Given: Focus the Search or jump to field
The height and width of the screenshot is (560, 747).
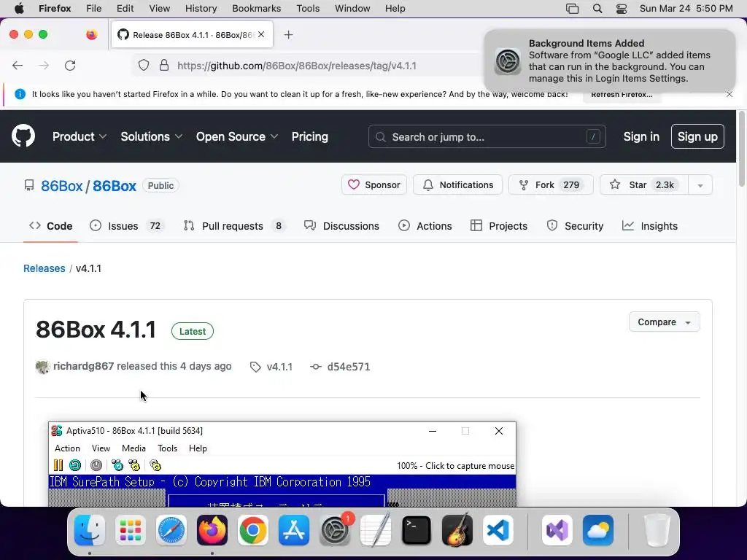Looking at the screenshot, I should [x=487, y=136].
